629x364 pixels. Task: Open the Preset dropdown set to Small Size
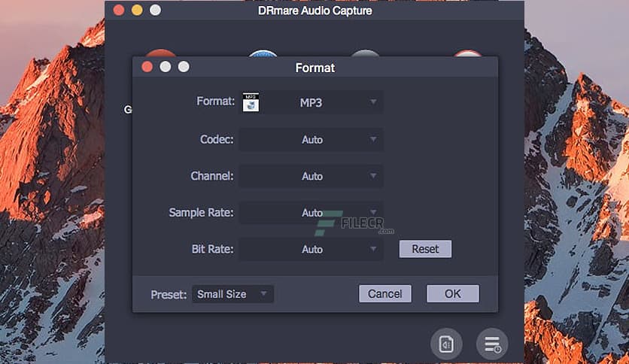point(232,294)
